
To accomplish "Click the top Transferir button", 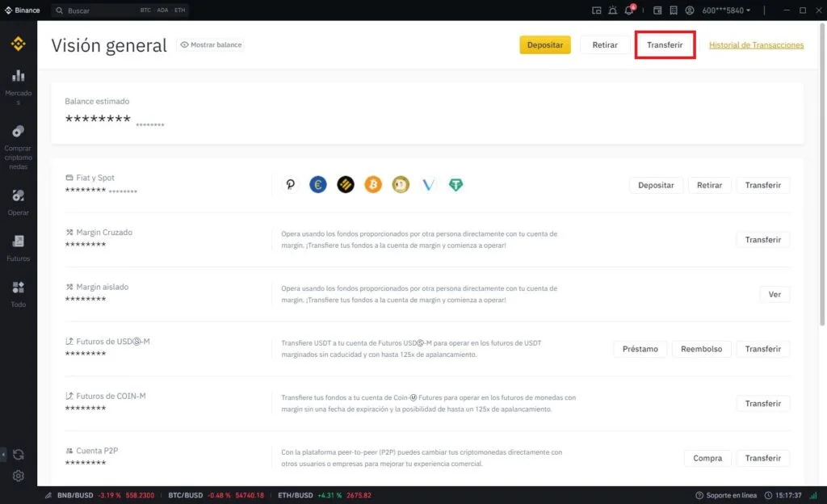I will [665, 44].
